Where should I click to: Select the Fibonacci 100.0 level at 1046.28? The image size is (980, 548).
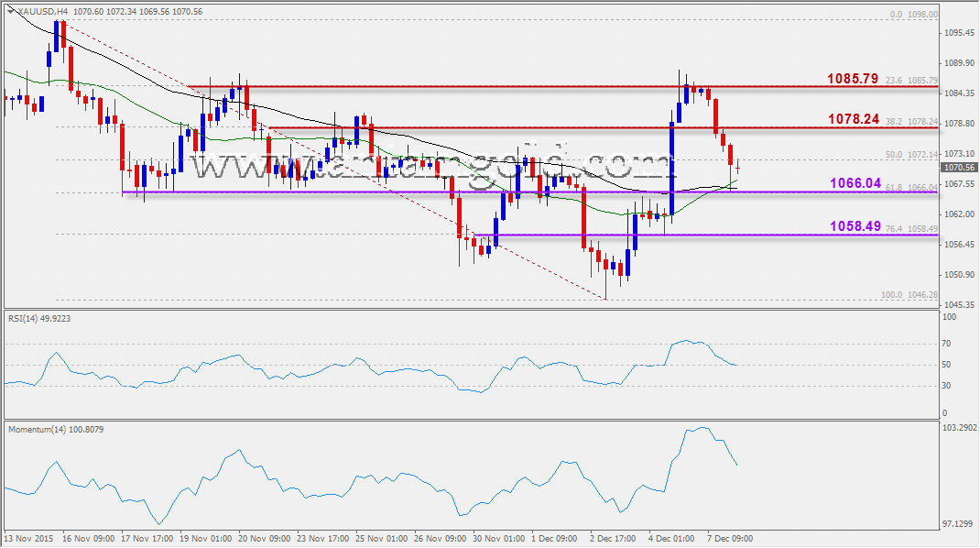(x=910, y=294)
